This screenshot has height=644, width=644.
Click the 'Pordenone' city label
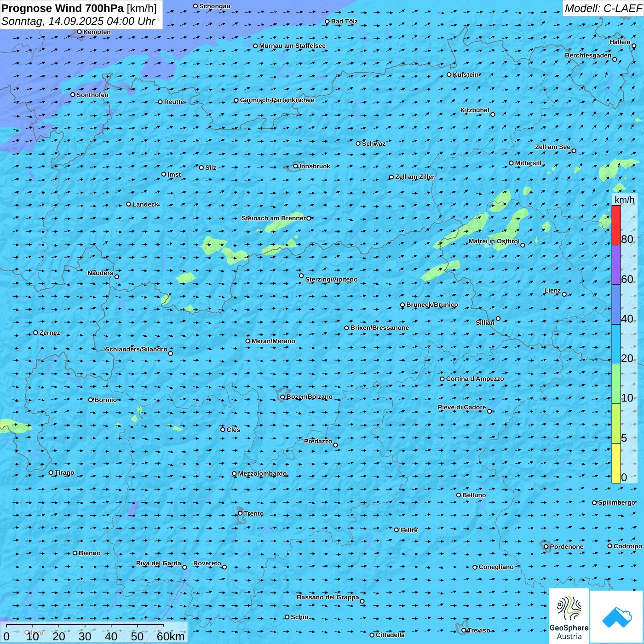click(566, 546)
